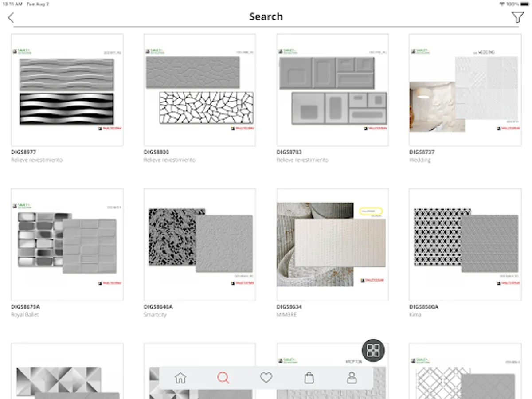This screenshot has width=532, height=399.
Task: Click the 'Kima' collection name
Action: click(x=415, y=315)
